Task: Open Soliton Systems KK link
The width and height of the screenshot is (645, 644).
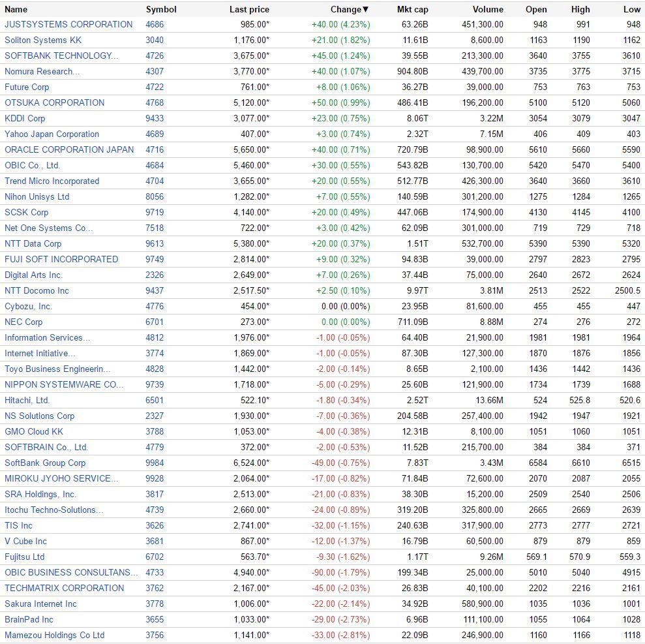Action: point(43,40)
